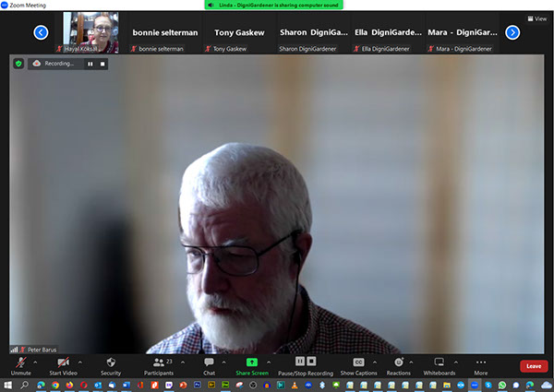The height and width of the screenshot is (392, 554).
Task: Expand the arrow next to Whiteboards
Action: (456, 362)
